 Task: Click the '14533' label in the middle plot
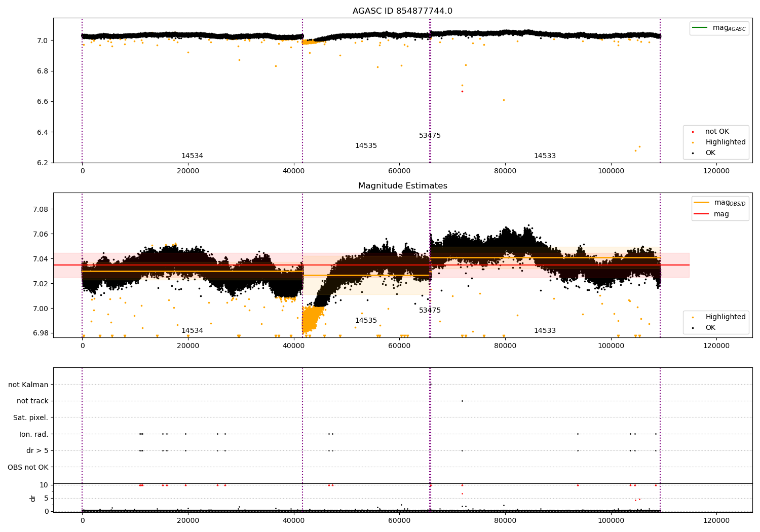pyautogui.click(x=545, y=331)
